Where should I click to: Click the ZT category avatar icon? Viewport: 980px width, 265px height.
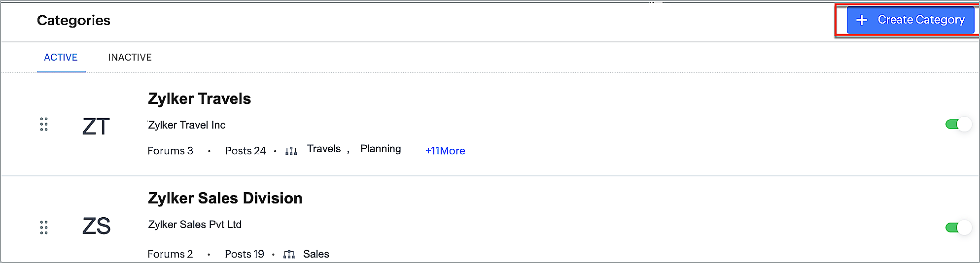coord(101,124)
